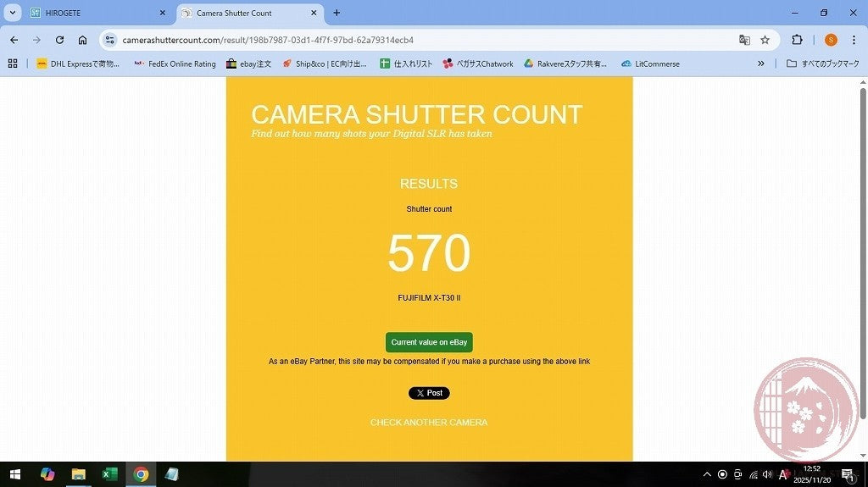Open the FedEx Online Rating bookmark
The height and width of the screenshot is (487, 868).
(x=175, y=64)
